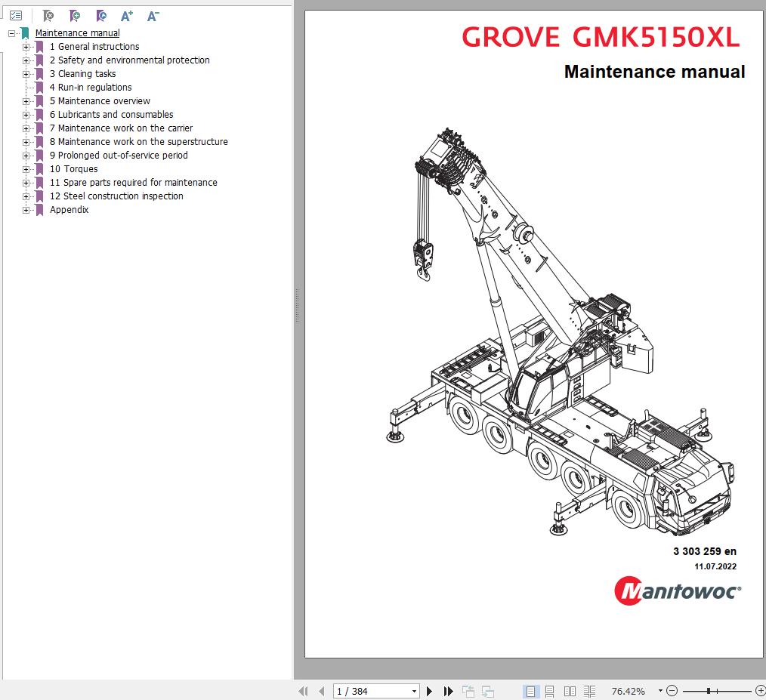Open the zoom percentage dropdown arrow
This screenshot has width=766, height=700.
pos(659,691)
